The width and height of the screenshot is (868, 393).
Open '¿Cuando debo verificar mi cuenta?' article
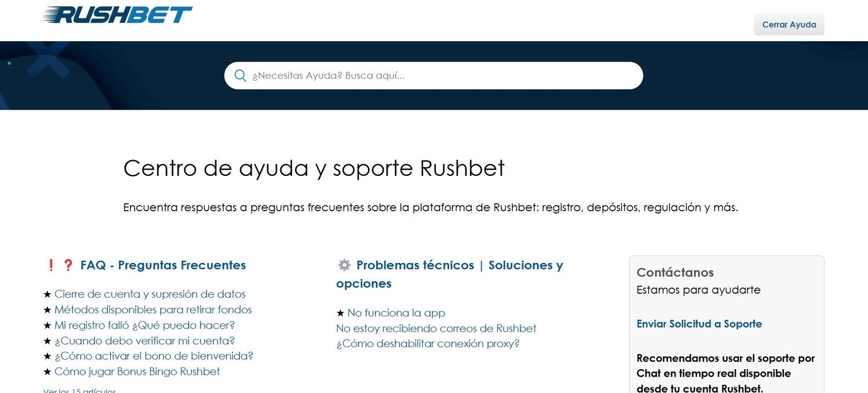click(144, 341)
